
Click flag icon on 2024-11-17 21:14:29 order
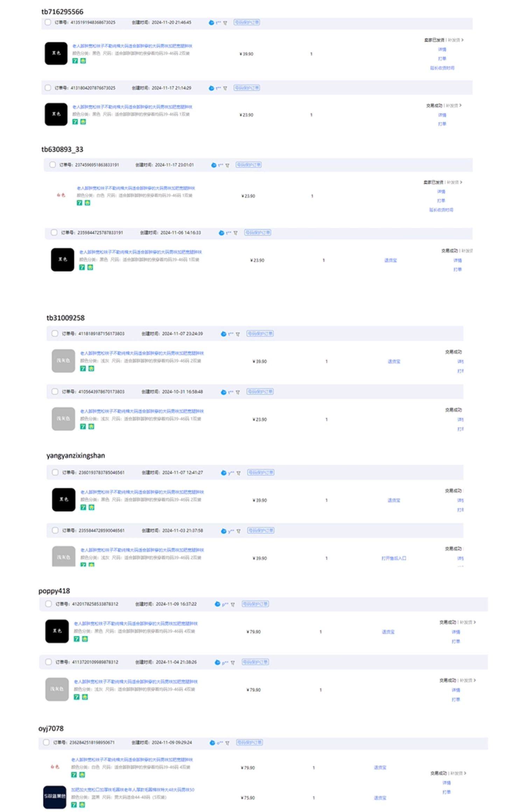tap(225, 88)
